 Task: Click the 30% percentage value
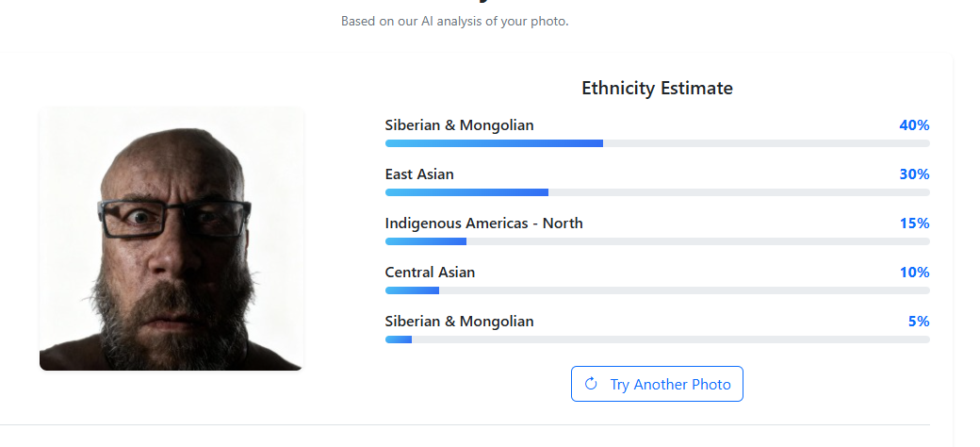point(914,174)
